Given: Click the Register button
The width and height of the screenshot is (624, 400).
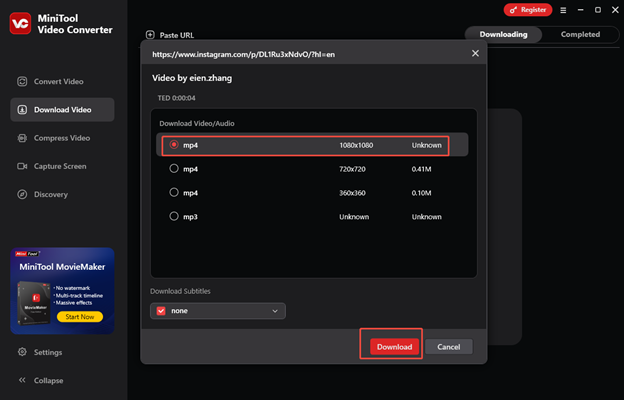Looking at the screenshot, I should point(528,10).
